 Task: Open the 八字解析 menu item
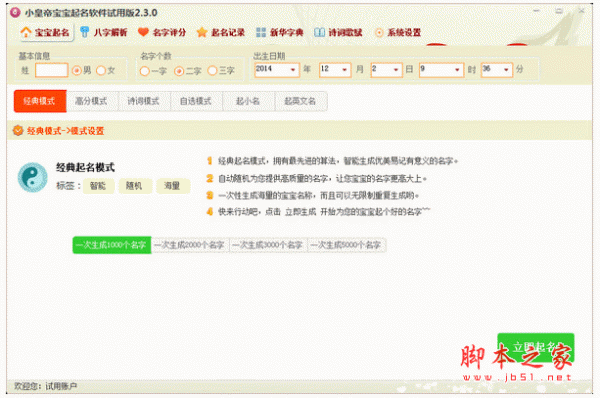[104, 32]
